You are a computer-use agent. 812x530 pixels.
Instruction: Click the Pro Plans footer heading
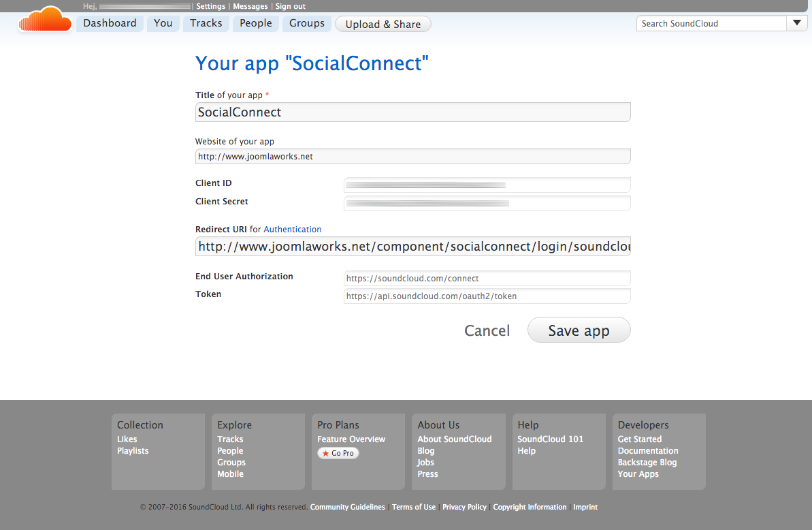pos(338,425)
